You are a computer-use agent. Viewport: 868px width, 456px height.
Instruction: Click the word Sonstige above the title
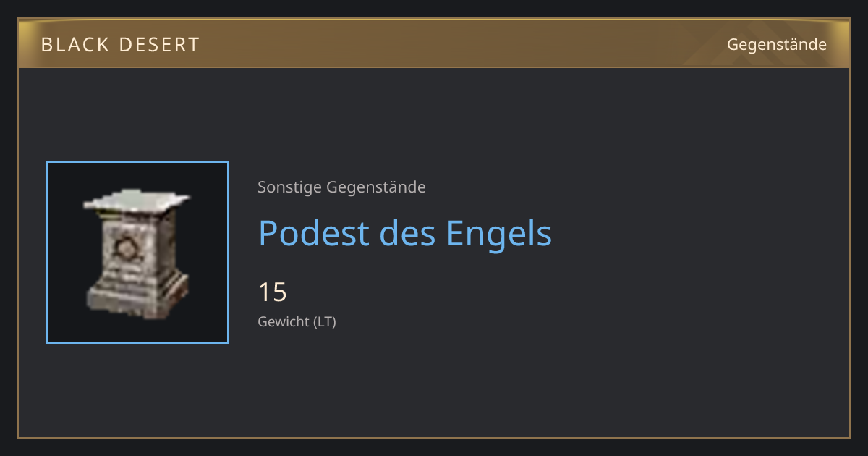(290, 187)
